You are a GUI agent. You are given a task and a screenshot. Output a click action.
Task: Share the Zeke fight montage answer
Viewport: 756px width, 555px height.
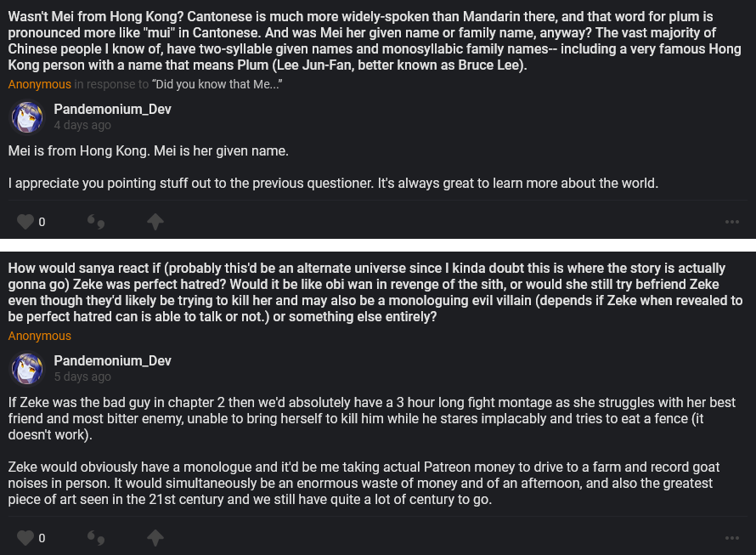pos(155,537)
